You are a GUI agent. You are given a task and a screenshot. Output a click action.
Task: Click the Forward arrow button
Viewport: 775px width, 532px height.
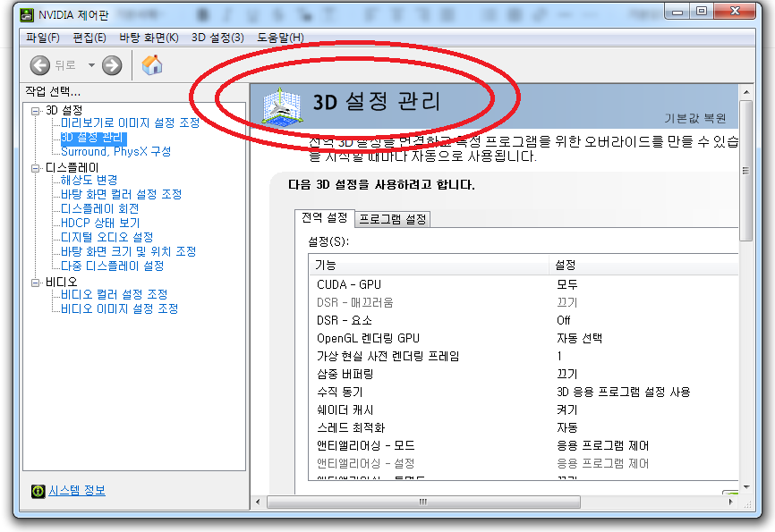[112, 65]
